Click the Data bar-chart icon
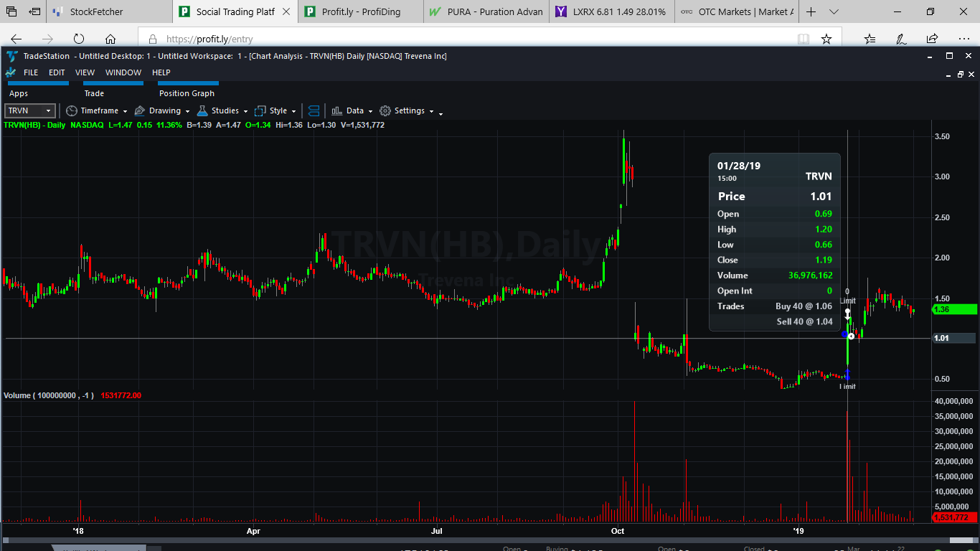This screenshot has height=551, width=980. click(x=336, y=111)
